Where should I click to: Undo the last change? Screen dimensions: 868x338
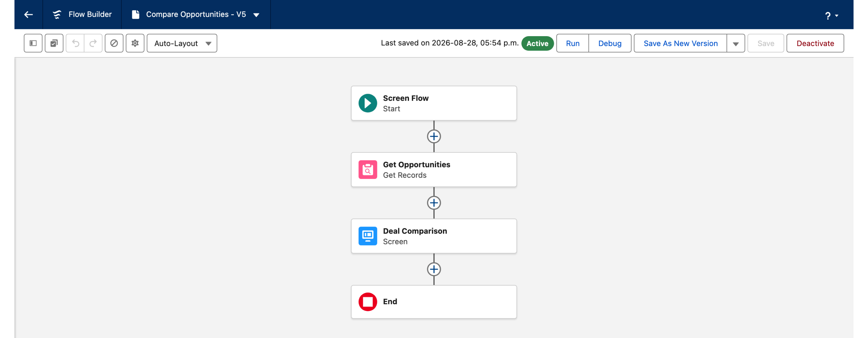[x=75, y=43]
